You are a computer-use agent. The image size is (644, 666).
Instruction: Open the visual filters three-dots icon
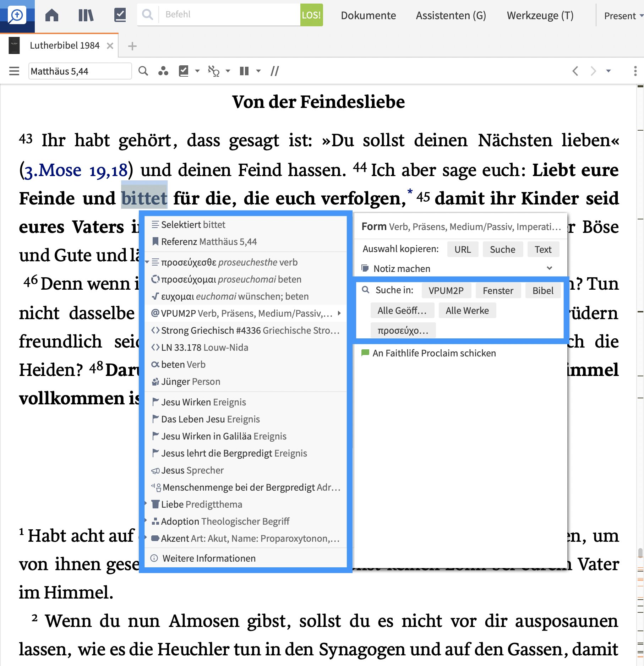click(163, 71)
